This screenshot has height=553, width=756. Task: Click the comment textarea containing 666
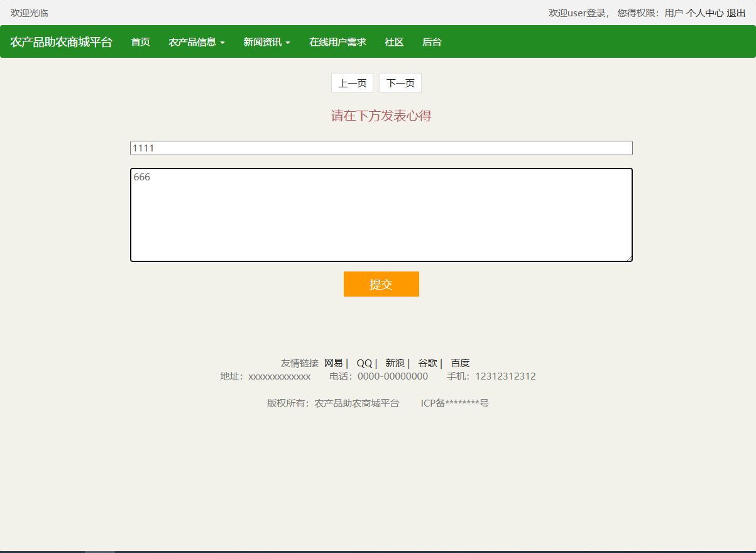coord(381,214)
